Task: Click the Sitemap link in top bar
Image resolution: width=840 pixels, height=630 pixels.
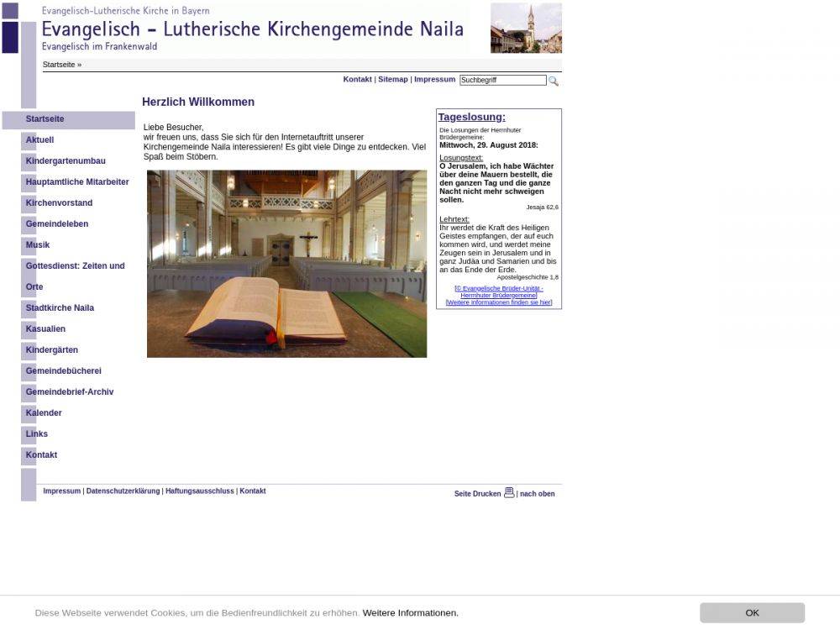Action: pos(392,80)
